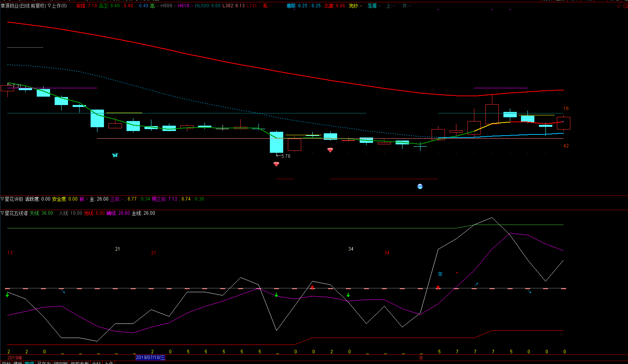
Task: Click the cyan butterfly signal marker
Action: [115, 155]
